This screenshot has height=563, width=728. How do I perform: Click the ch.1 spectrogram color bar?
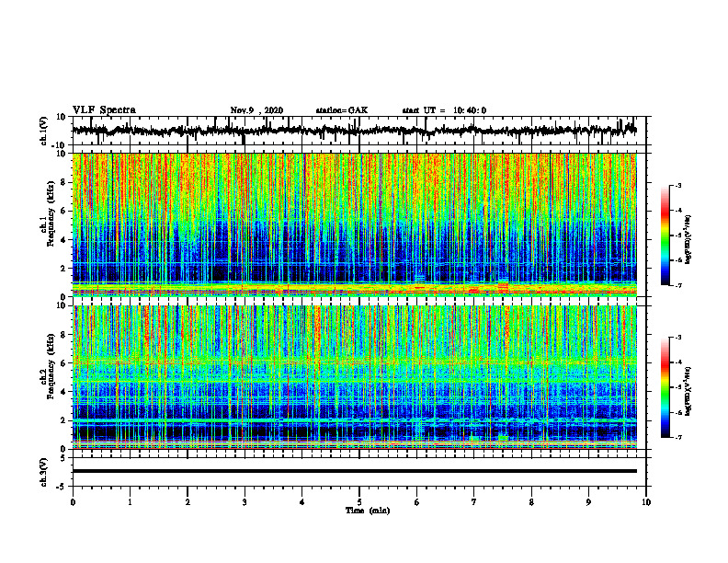tap(665, 236)
